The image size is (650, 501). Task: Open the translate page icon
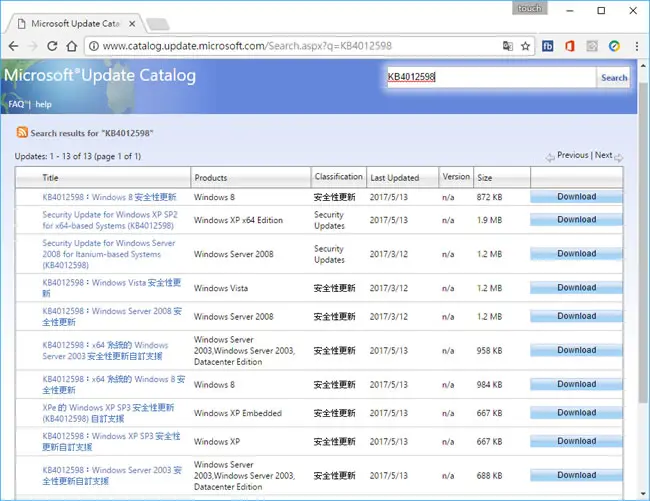(508, 46)
